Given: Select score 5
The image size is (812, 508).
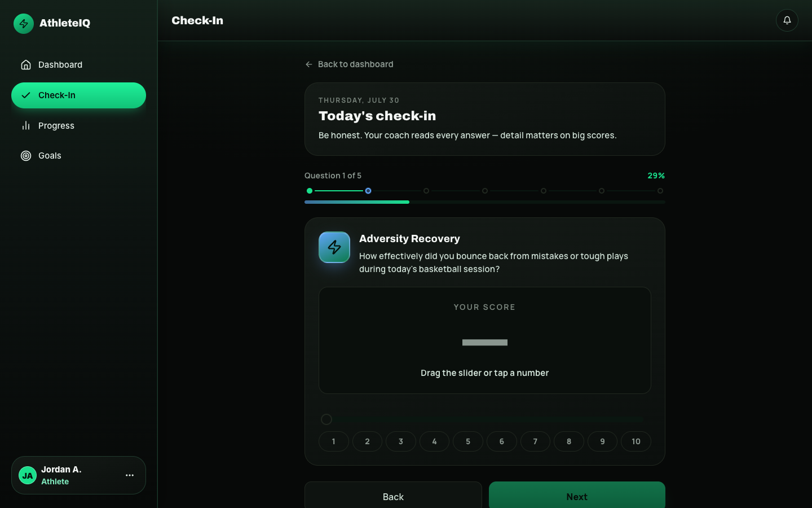Looking at the screenshot, I should pyautogui.click(x=468, y=441).
